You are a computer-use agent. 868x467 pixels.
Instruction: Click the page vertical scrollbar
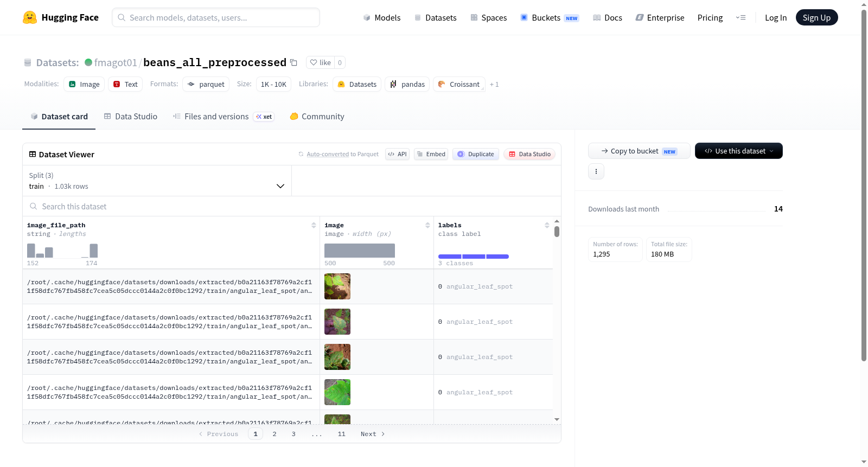(x=864, y=184)
